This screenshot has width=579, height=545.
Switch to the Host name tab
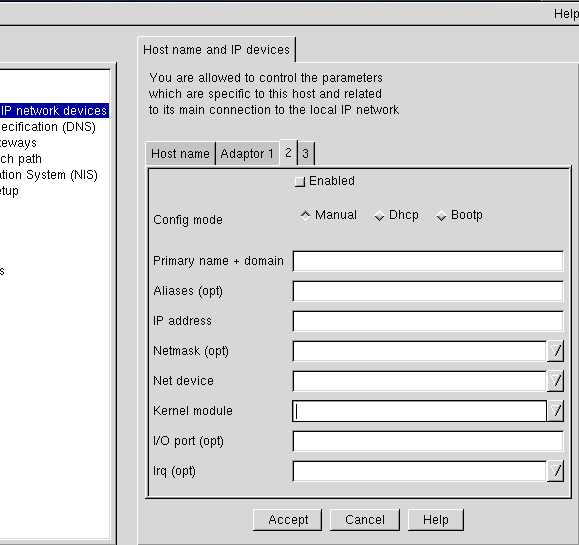click(x=180, y=154)
